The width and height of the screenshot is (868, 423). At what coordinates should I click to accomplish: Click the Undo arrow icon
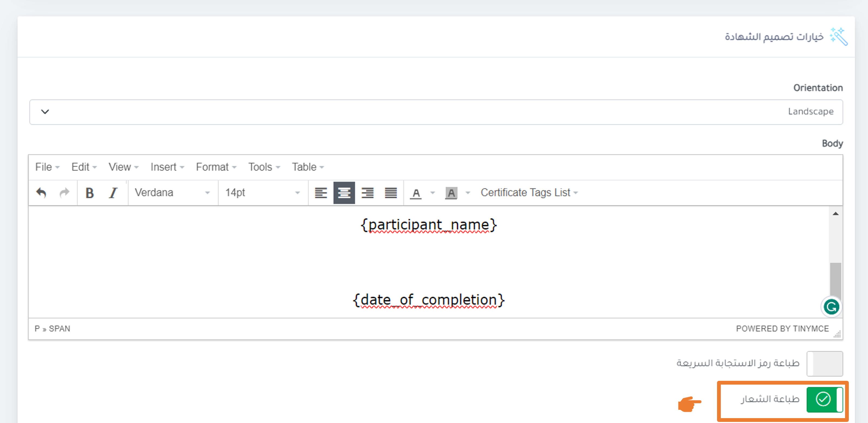tap(41, 193)
